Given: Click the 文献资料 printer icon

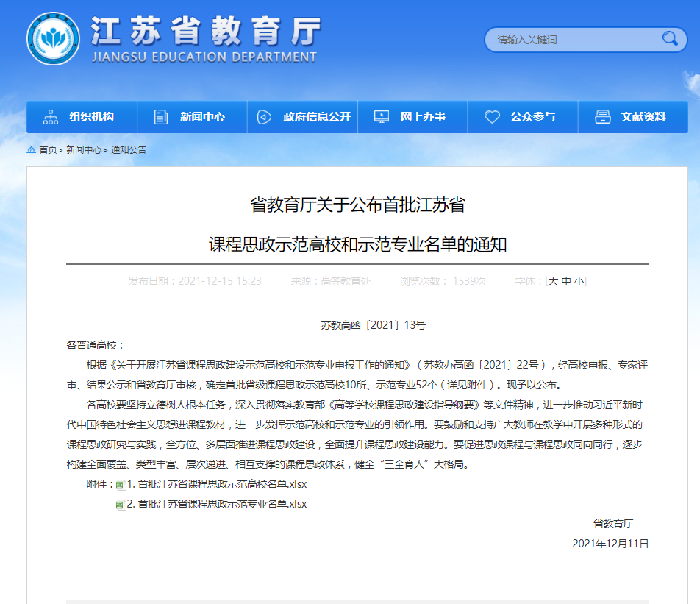Looking at the screenshot, I should click(x=602, y=117).
